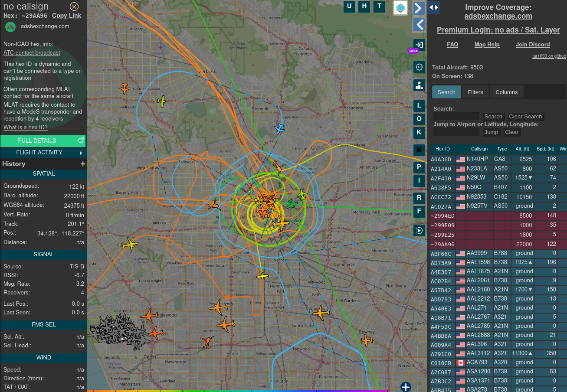567x392 pixels.
Task: Toggle the M map option button
Action: click(x=419, y=150)
